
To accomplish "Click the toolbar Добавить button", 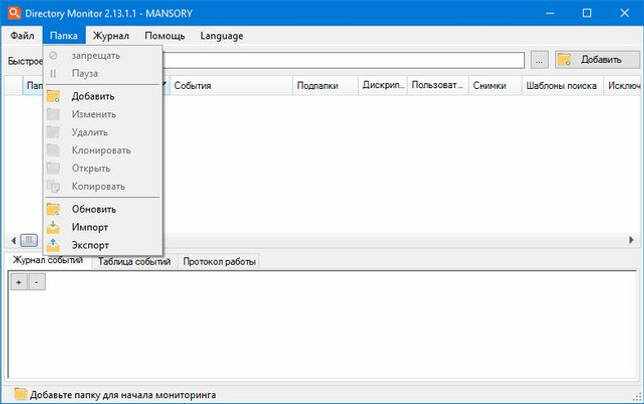I will (597, 60).
